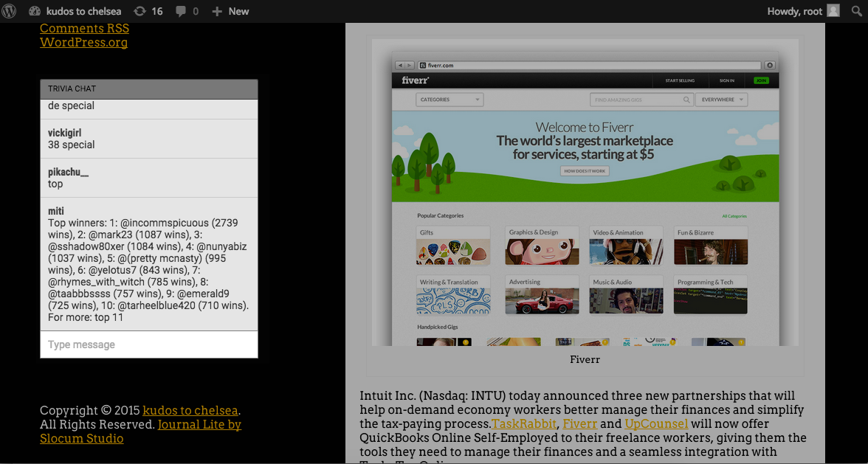Viewport: 868px width, 464px height.
Task: Focus the Type message input field
Action: [149, 344]
